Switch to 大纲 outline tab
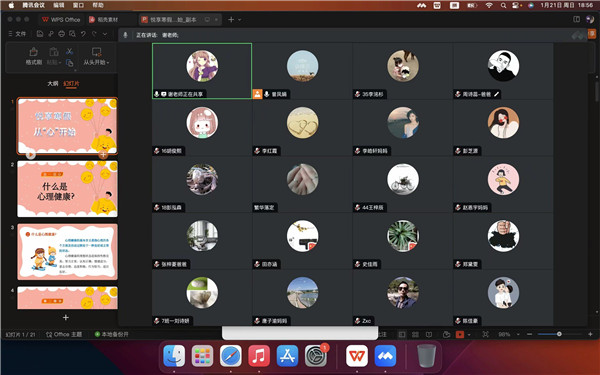 click(53, 83)
